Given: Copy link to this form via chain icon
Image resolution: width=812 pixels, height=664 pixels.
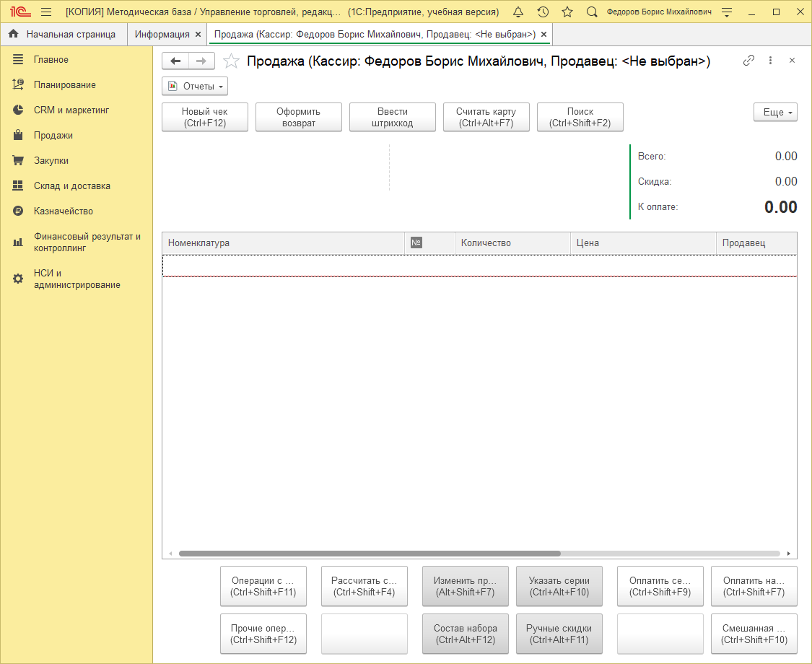Looking at the screenshot, I should point(748,61).
